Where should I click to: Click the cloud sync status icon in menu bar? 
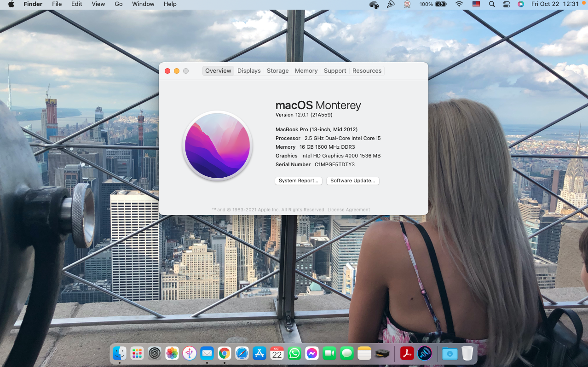(374, 4)
